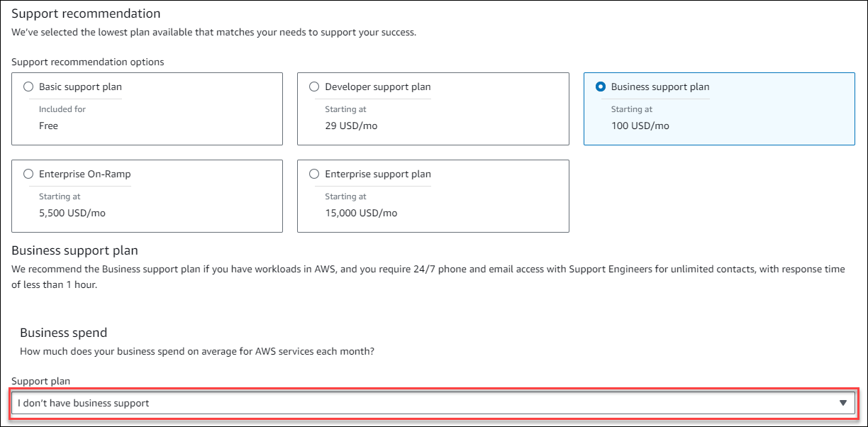
Task: Click the "100 USD/mo" price in Business card
Action: pyautogui.click(x=640, y=126)
